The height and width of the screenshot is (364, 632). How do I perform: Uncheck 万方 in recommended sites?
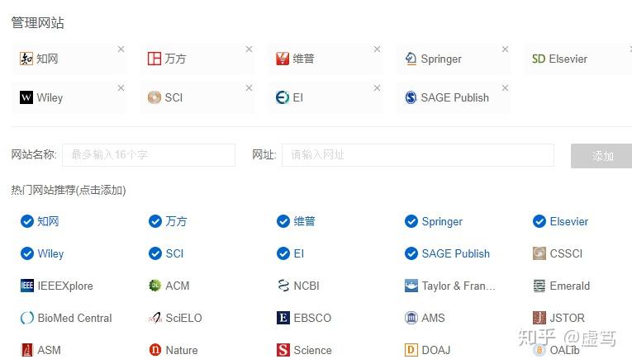pos(155,221)
